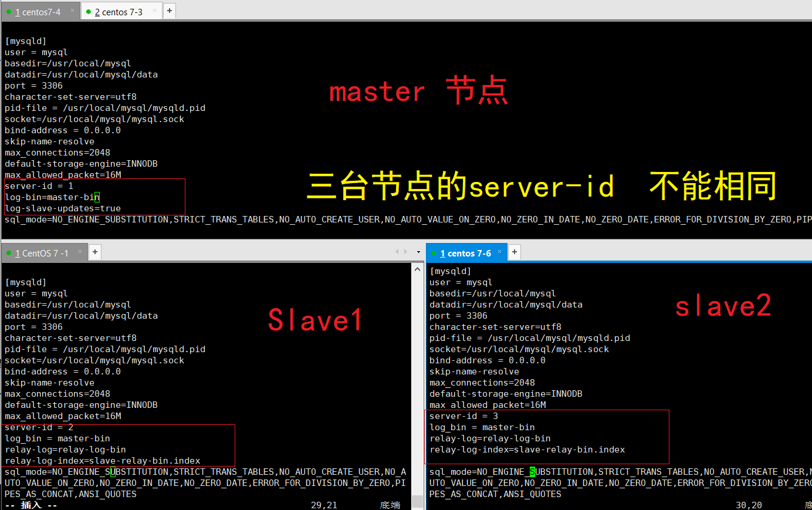Screen dimensions: 812x510
Task: Click "log_bin = master-bin" in the Slave1 terminal
Action: (57, 438)
